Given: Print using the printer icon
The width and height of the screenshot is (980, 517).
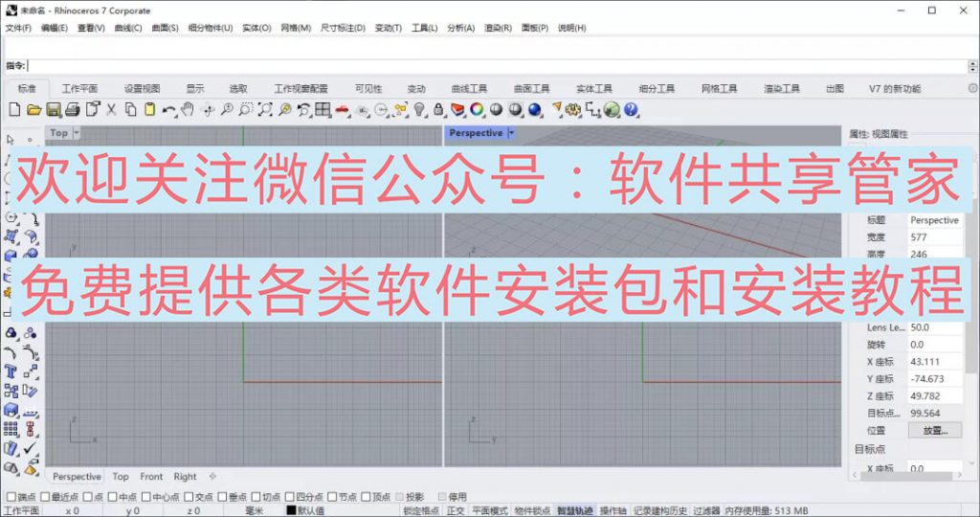Looking at the screenshot, I should (x=73, y=110).
